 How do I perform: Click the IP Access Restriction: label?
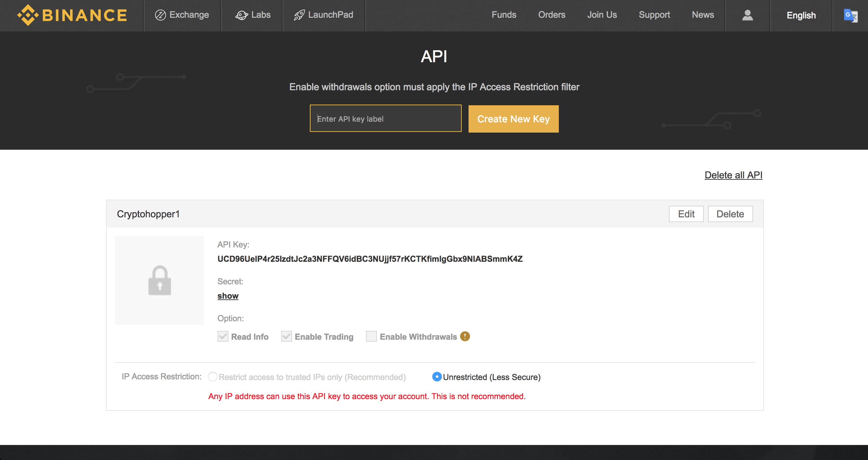point(161,376)
